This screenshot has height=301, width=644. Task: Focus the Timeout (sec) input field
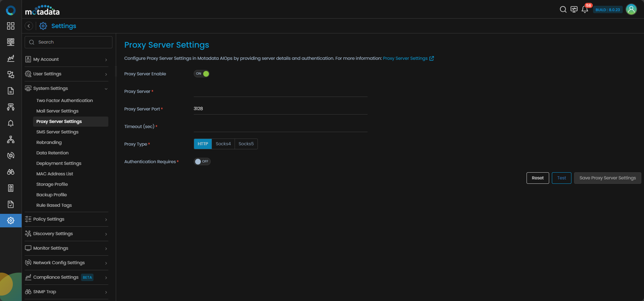point(280,127)
